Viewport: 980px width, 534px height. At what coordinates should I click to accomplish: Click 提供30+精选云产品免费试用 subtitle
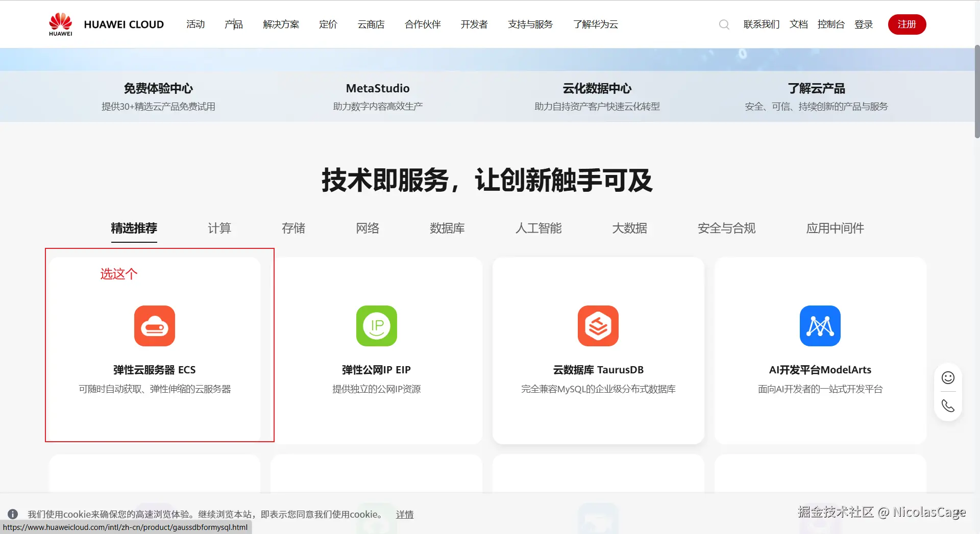pos(158,107)
